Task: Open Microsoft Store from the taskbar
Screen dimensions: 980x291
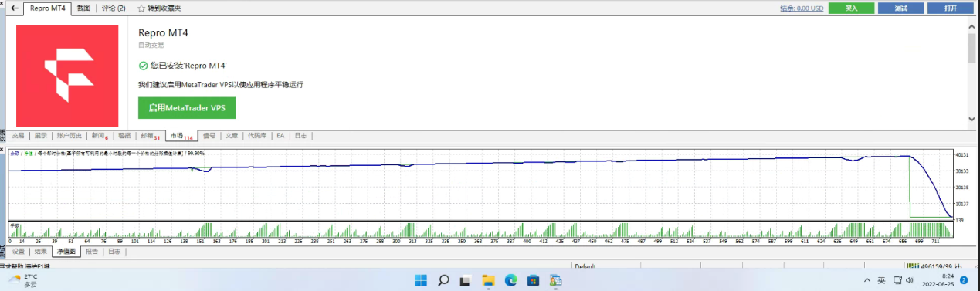Action: coord(533,280)
